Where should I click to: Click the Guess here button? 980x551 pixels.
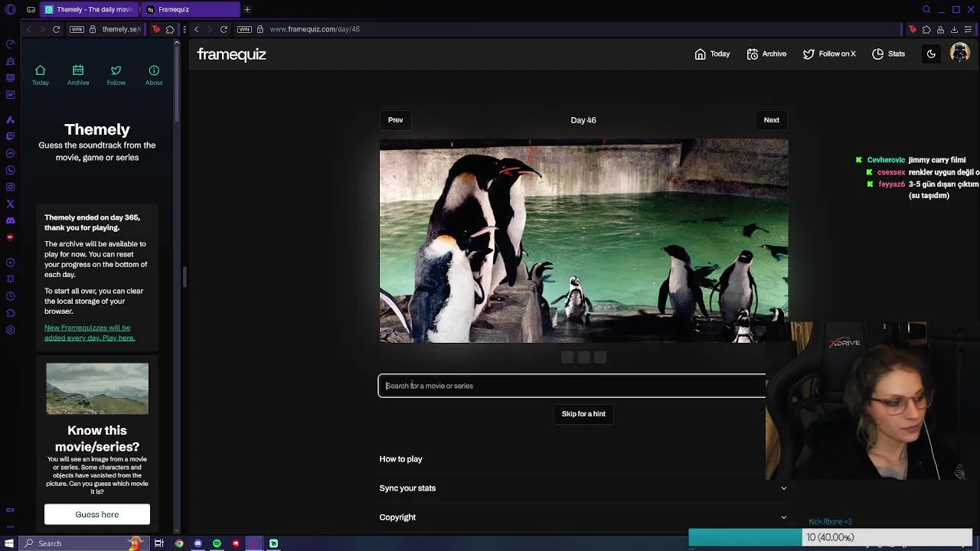pos(97,514)
